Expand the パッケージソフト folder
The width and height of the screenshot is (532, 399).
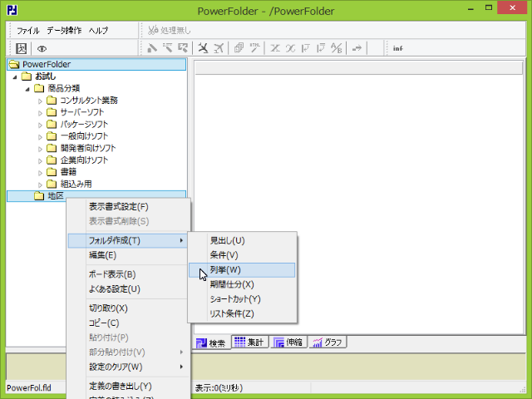click(x=40, y=126)
